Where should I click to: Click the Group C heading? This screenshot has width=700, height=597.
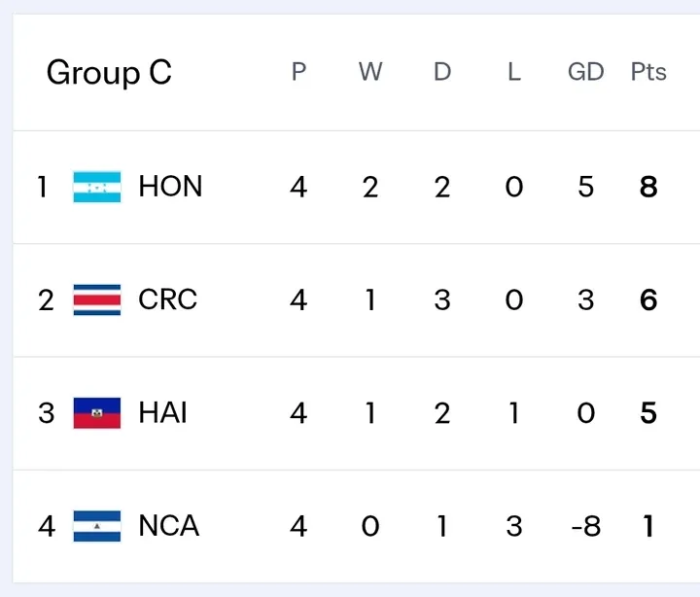click(x=109, y=73)
